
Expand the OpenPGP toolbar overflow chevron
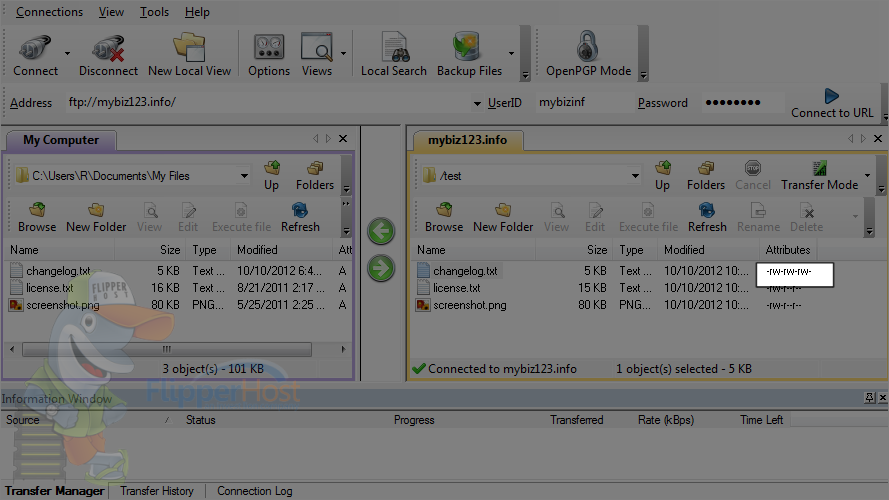pyautogui.click(x=643, y=74)
